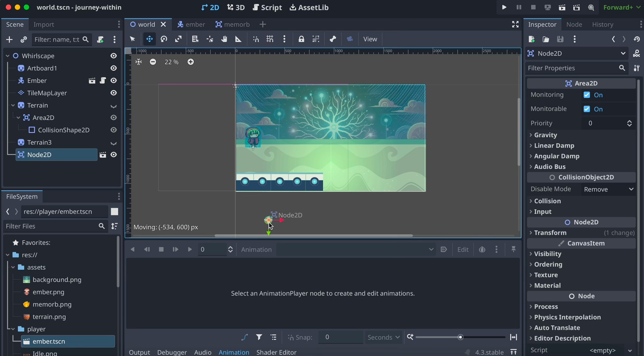Screen dimensions: 644x356
Task: Toggle grid snap icon in toolbar
Action: coord(270,39)
